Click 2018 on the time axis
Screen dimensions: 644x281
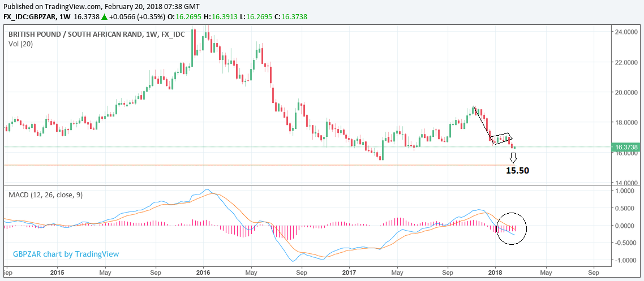495,271
